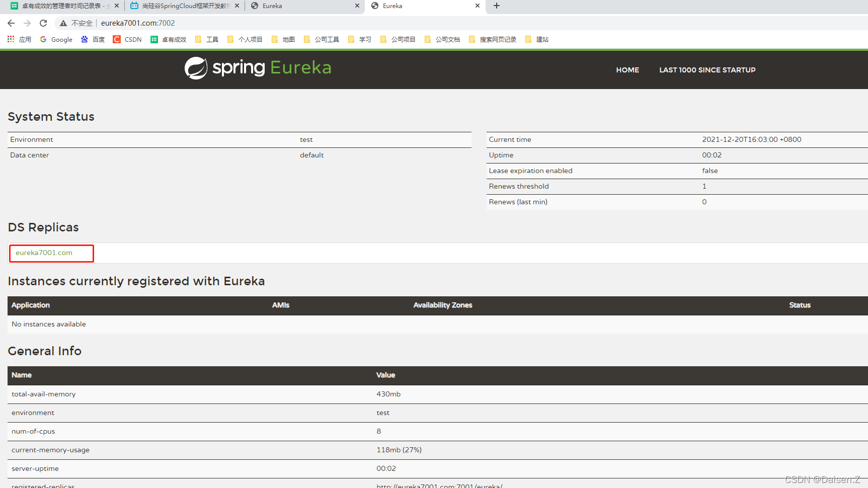Open LAST 1000 SINCE STARTUP link
Image resolution: width=868 pixels, height=488 pixels.
pyautogui.click(x=707, y=70)
